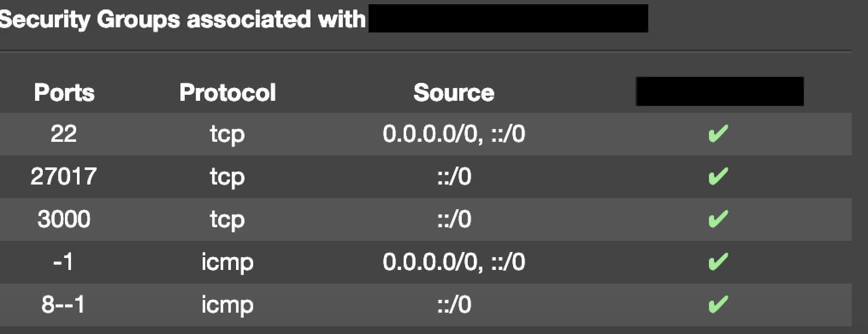Screen dimensions: 868x334
Task: Click the Protocol column header
Action: click(x=227, y=92)
